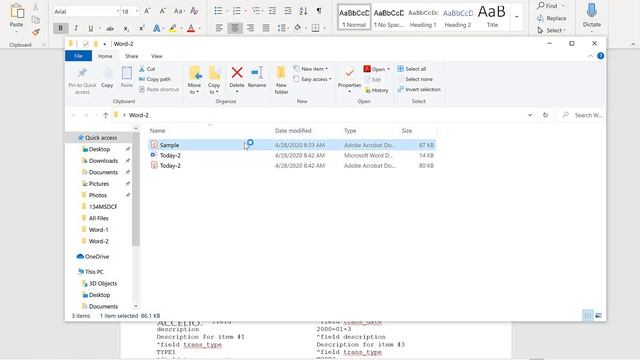This screenshot has height=360, width=640.
Task: Click Refresh icon next to address bar
Action: coord(545,115)
